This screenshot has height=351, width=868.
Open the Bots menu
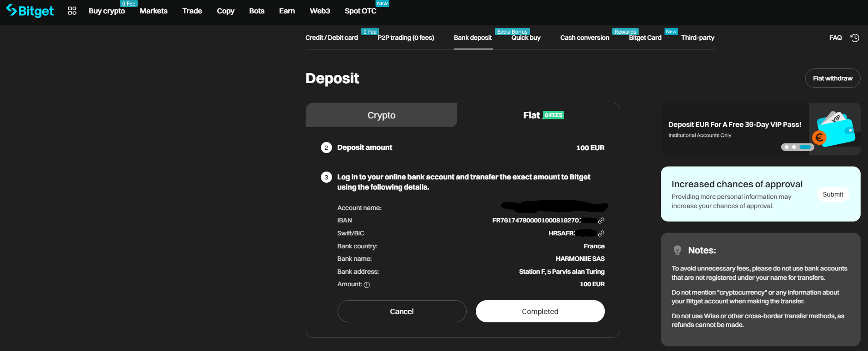257,11
